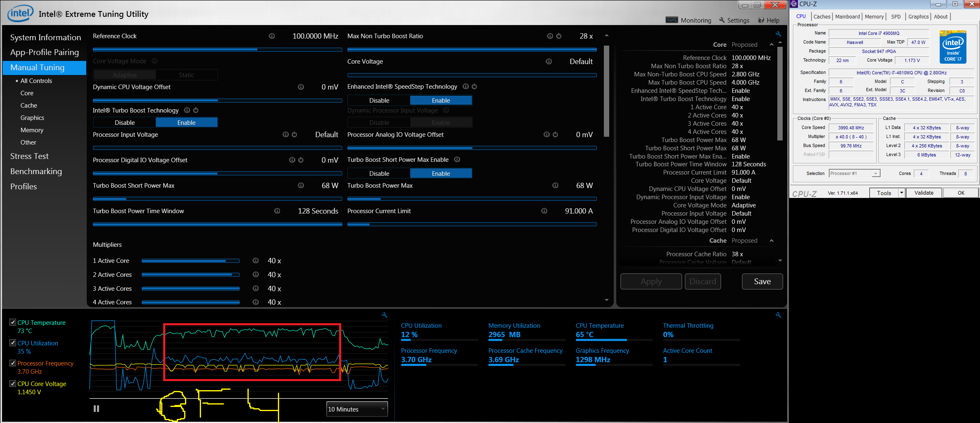Image resolution: width=980 pixels, height=423 pixels.
Task: Click info icon for Processor Current Limit
Action: point(544,211)
